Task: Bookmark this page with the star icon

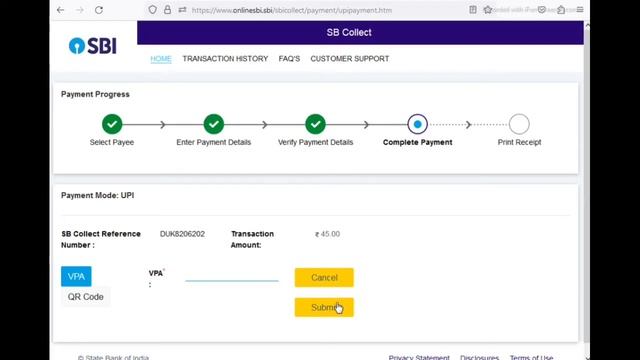Action: [487, 10]
